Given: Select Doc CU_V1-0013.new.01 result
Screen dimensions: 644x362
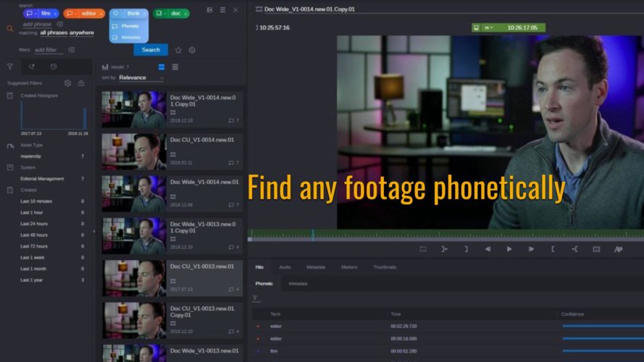Looking at the screenshot, I should (172, 278).
